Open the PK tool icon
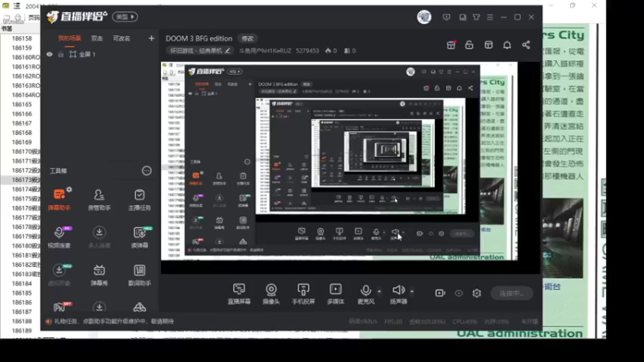 (61, 307)
